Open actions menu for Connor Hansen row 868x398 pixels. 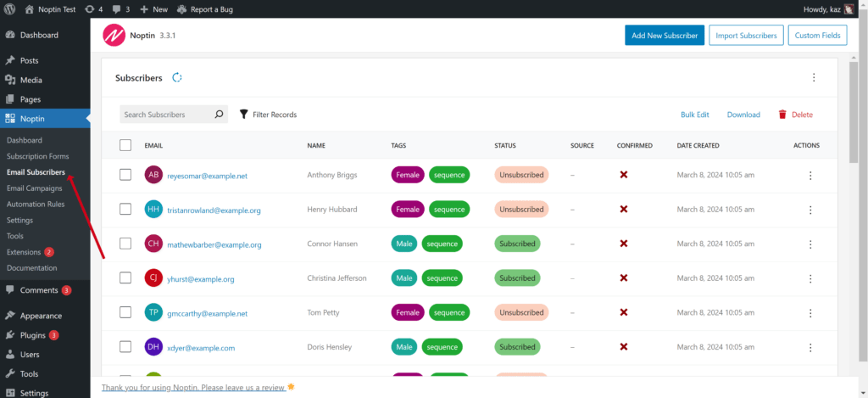(810, 244)
